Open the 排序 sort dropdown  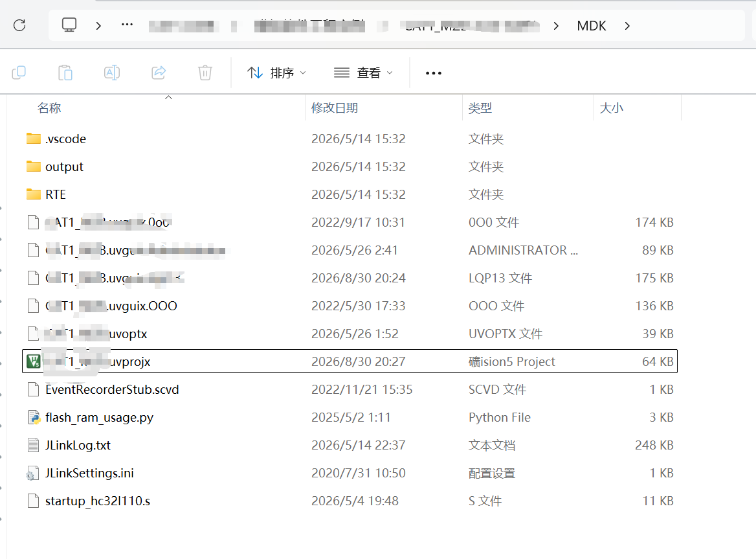click(276, 73)
